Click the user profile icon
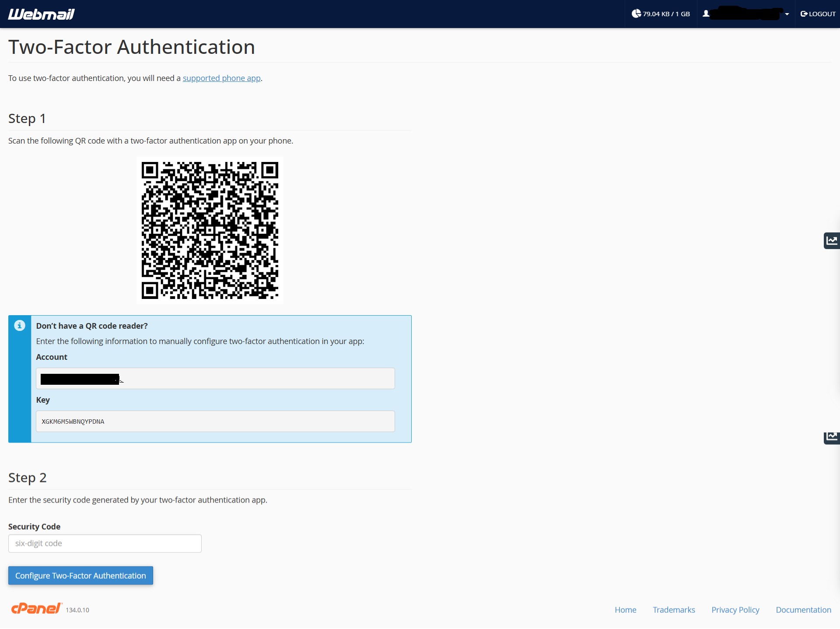 (x=706, y=14)
